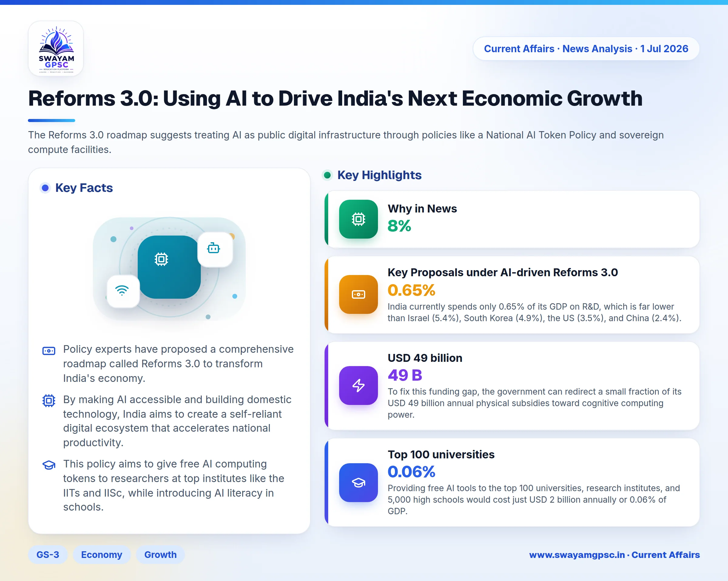Click the blue dot beside Key Facts
Viewport: 728px width, 581px height.
45,188
